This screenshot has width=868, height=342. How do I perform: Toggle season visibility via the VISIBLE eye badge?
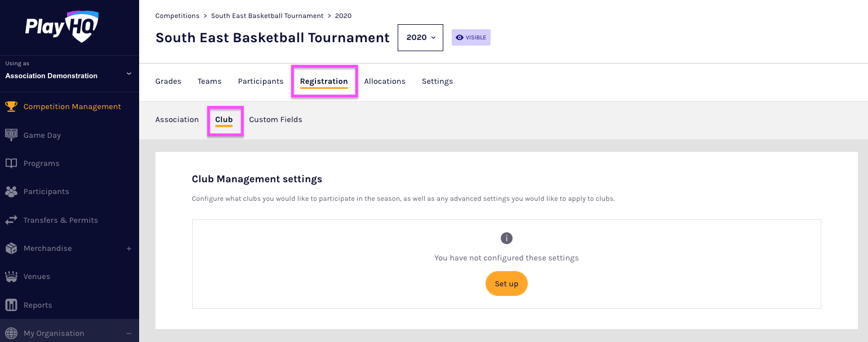pos(471,37)
